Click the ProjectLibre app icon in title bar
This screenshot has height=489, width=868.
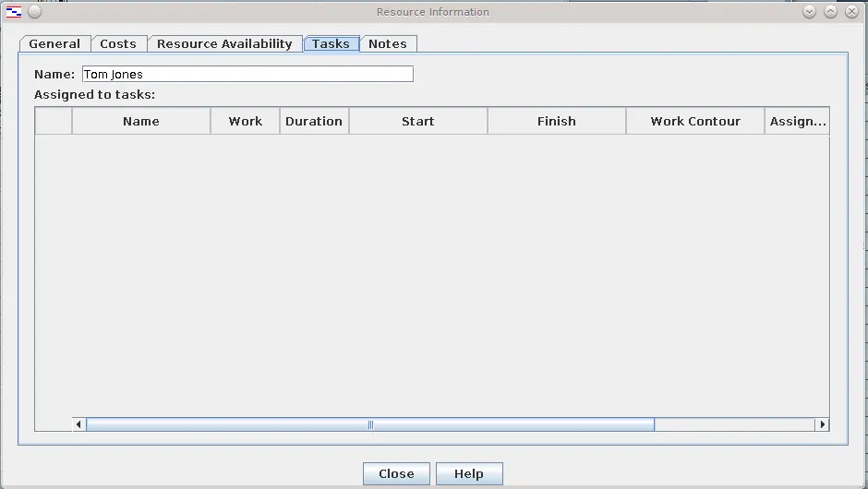pos(13,12)
